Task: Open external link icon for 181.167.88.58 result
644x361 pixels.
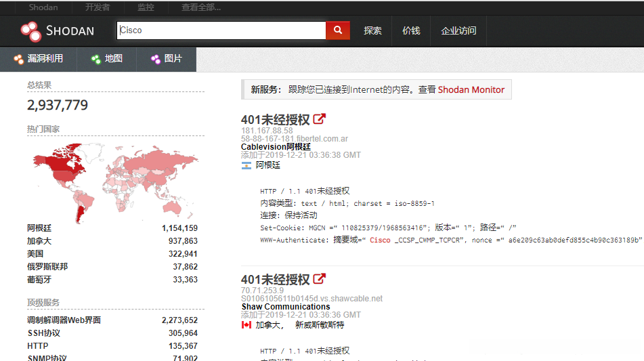Action: pos(319,119)
